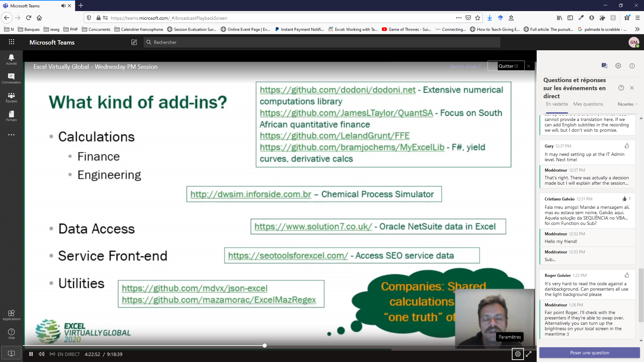Switch to the En vedette tab
This screenshot has width=644, height=362.
point(557,104)
